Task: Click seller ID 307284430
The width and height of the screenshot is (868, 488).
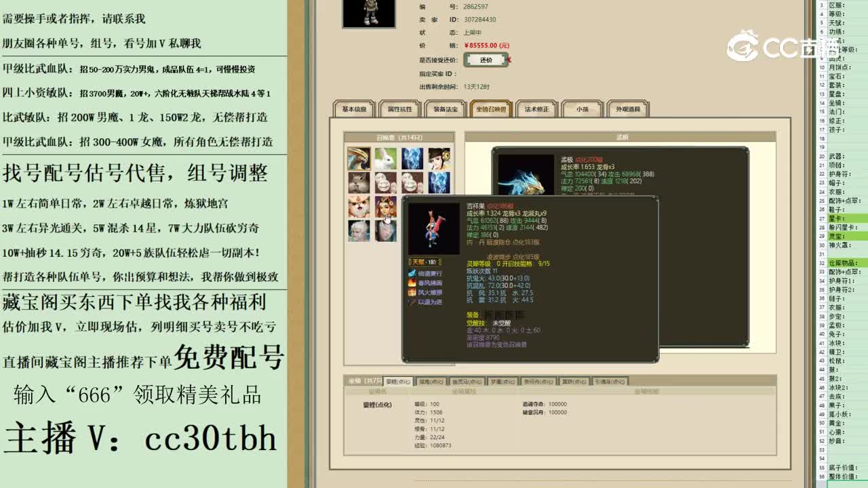Action: [x=479, y=20]
